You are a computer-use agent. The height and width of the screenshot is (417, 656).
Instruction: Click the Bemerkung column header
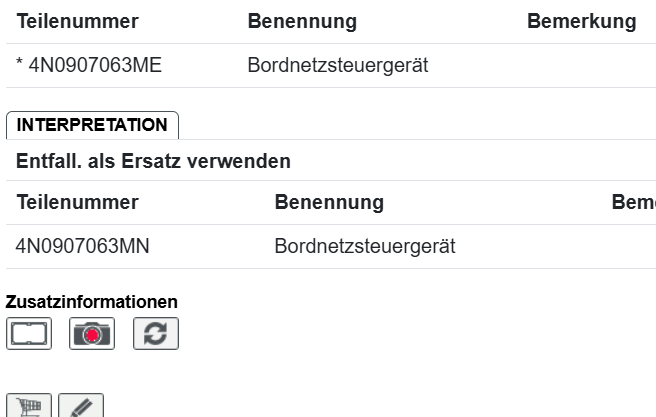point(581,22)
